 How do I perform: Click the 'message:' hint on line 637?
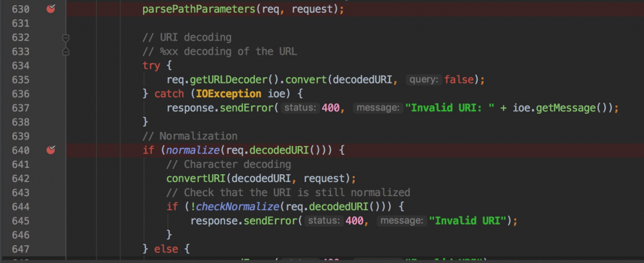pyautogui.click(x=378, y=108)
